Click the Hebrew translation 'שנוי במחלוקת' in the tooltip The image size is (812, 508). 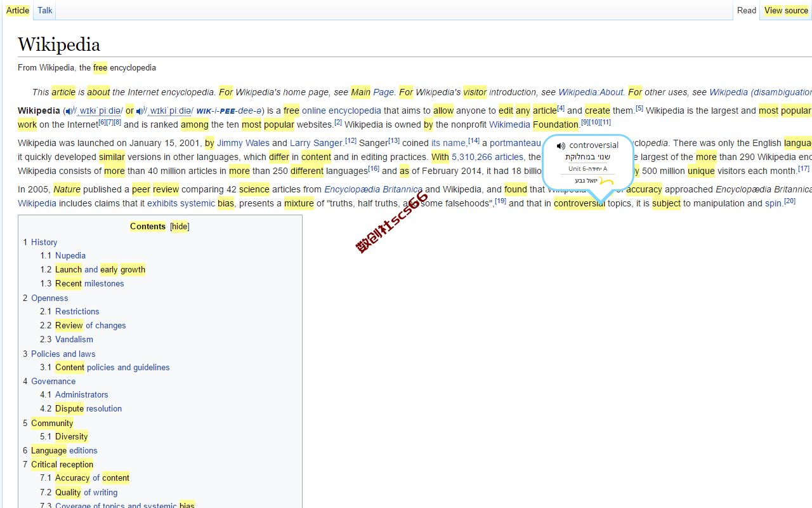click(587, 157)
